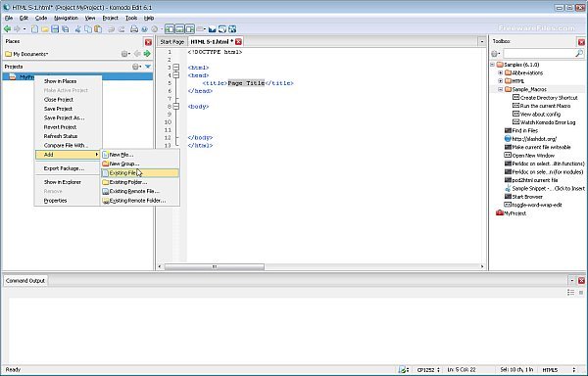Close the HTML 5-1.html tab

point(238,41)
